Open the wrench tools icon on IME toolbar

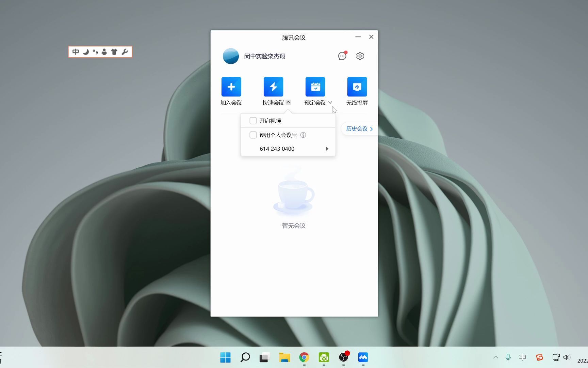click(125, 52)
